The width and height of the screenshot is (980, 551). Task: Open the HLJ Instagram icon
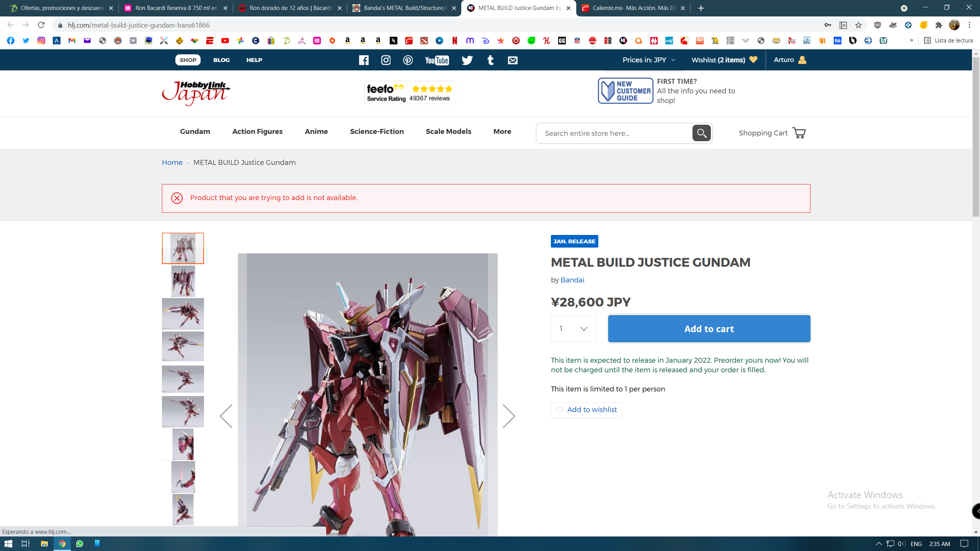[x=386, y=60]
